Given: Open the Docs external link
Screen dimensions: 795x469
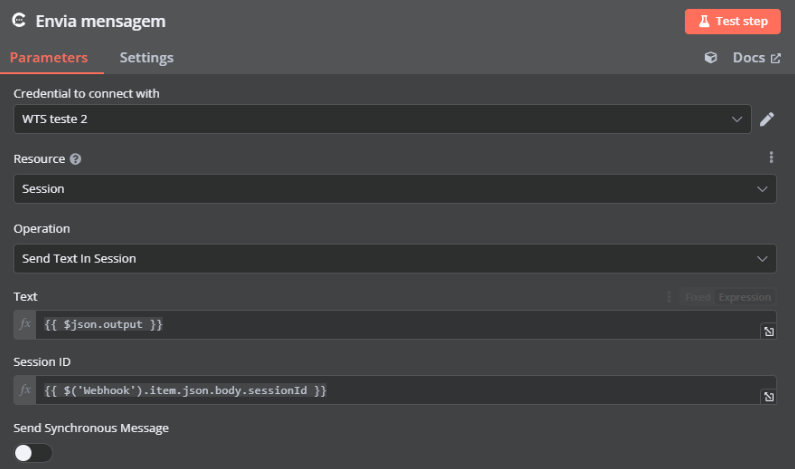Looking at the screenshot, I should coord(756,58).
